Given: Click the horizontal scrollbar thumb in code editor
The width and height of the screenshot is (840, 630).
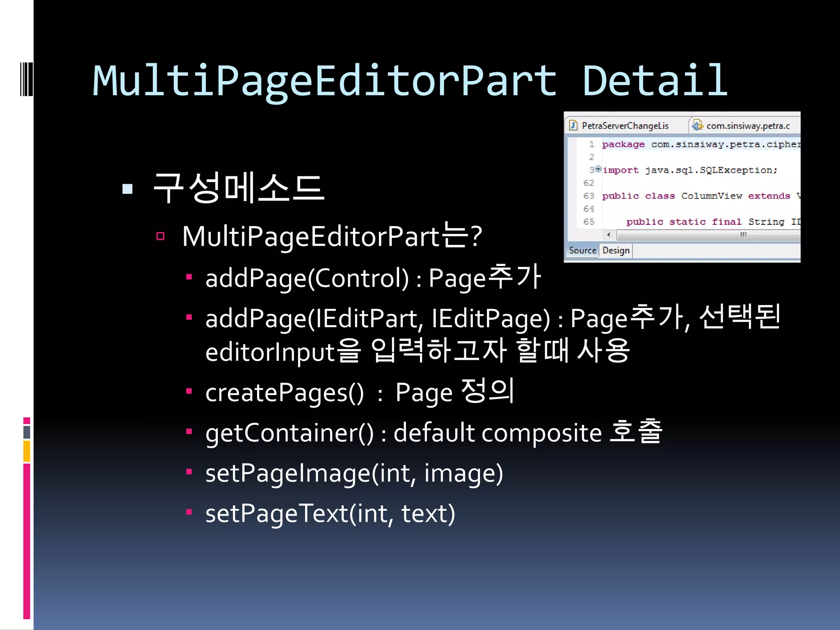Looking at the screenshot, I should 709,235.
